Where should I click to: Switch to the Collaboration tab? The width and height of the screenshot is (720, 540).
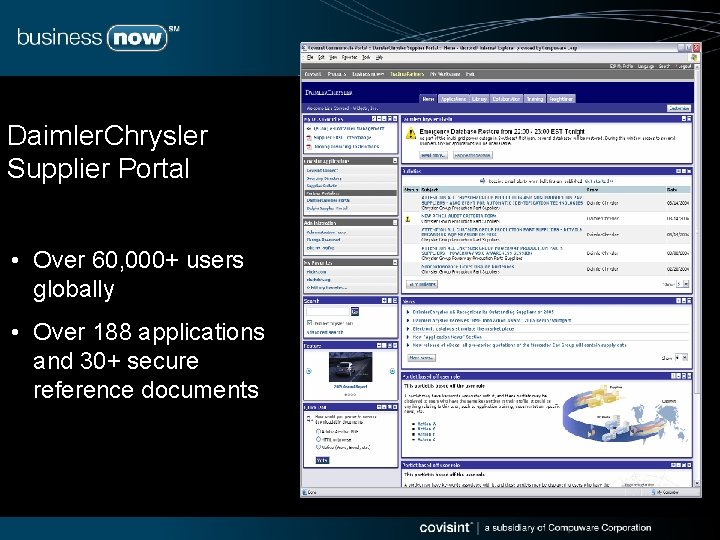[506, 99]
